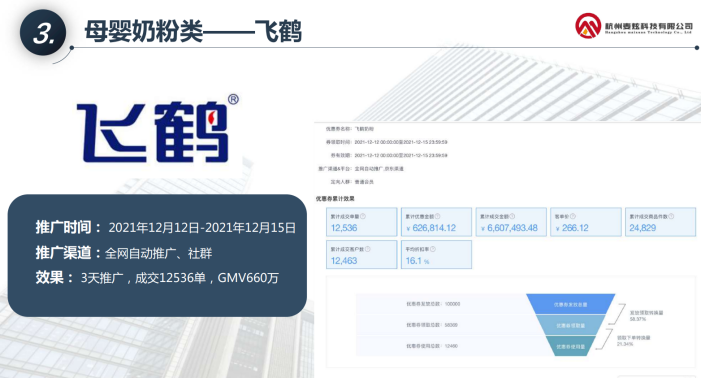The height and width of the screenshot is (378, 701).
Task: Select the ¥266.12 average order value
Action: pos(572,228)
